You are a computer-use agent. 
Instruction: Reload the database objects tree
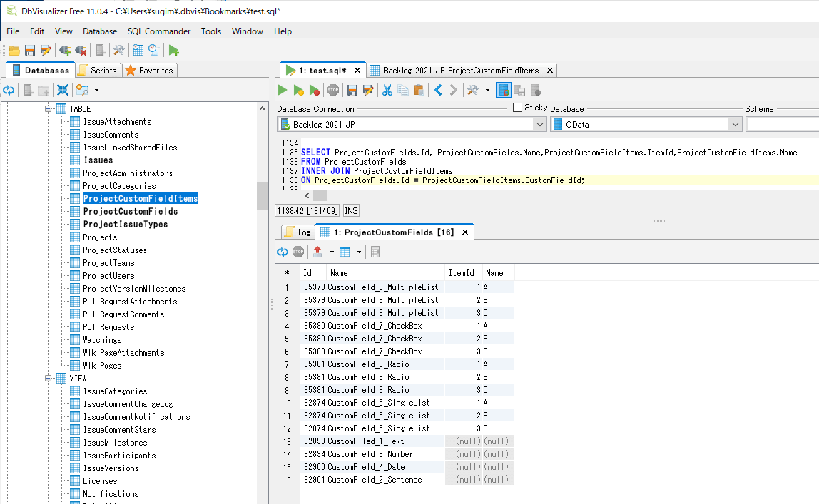(9, 90)
